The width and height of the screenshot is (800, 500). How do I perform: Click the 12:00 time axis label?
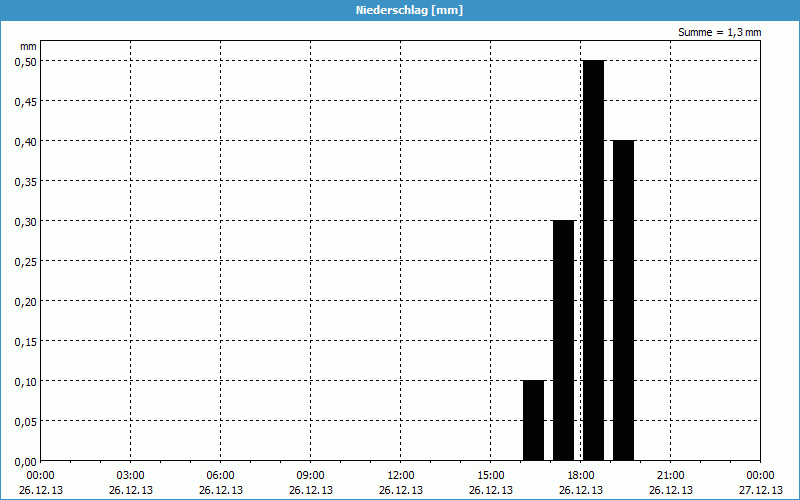click(401, 475)
